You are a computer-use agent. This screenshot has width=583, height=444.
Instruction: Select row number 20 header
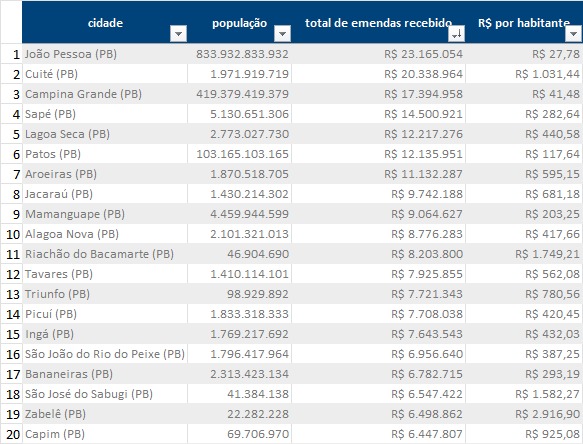(12, 434)
